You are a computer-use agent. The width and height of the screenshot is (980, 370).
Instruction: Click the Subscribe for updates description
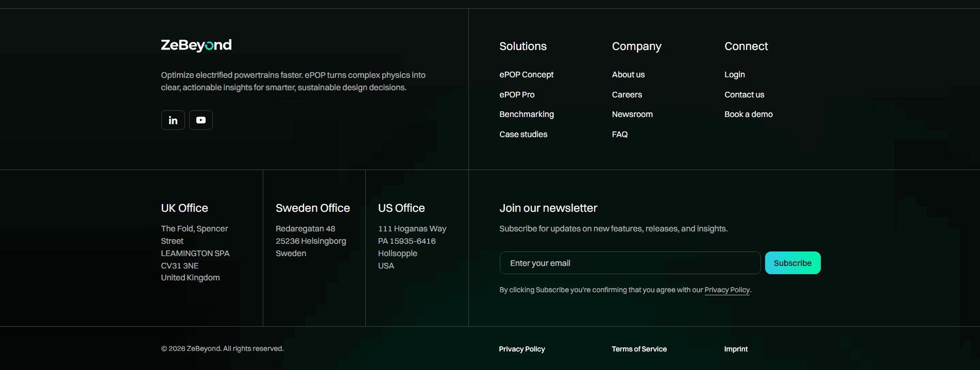click(x=613, y=229)
